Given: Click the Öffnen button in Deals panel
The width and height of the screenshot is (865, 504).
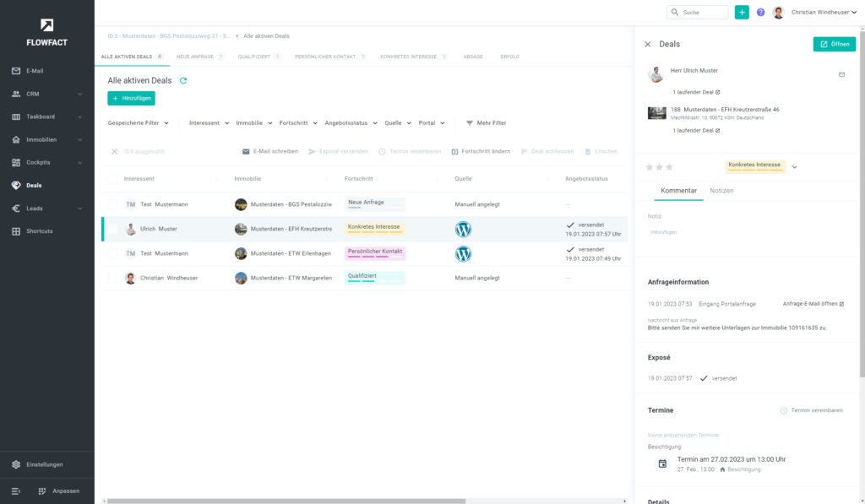Looking at the screenshot, I should click(x=834, y=44).
